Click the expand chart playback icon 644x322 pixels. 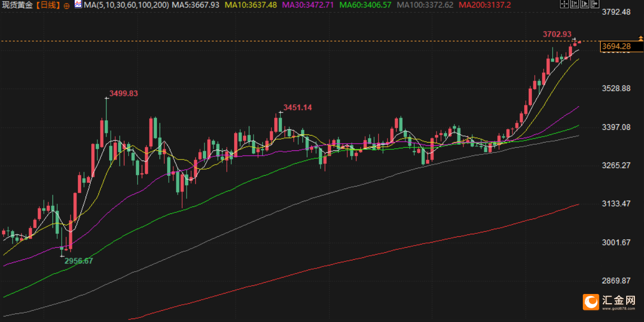click(585, 4)
